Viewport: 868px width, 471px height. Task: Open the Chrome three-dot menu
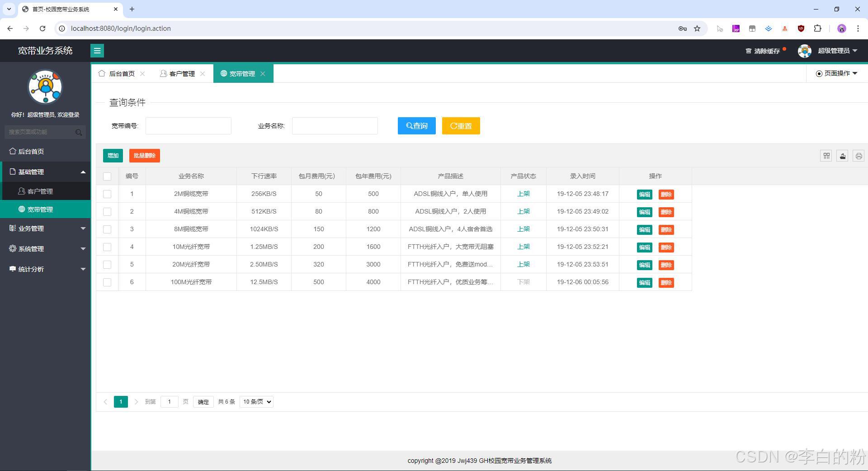tap(858, 29)
